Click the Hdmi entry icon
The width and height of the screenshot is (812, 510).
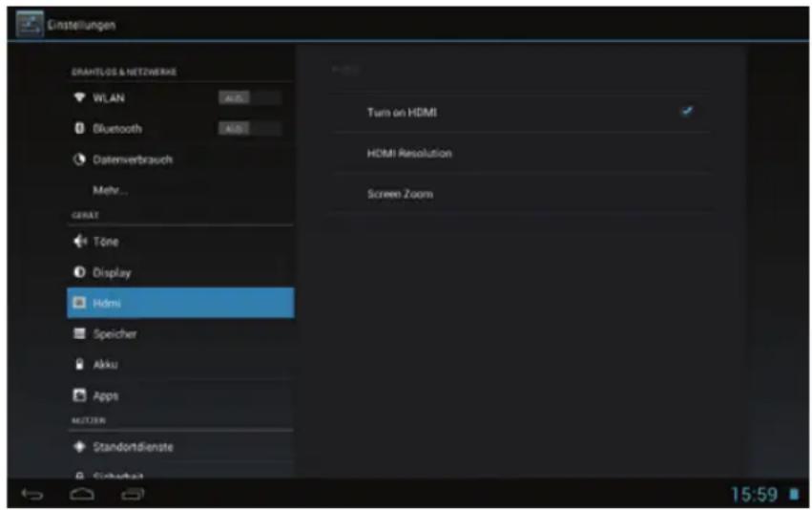(79, 302)
